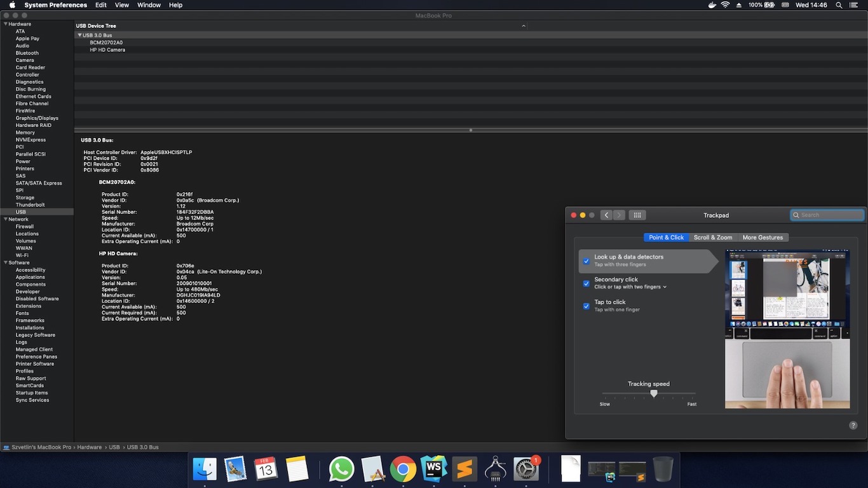Image resolution: width=868 pixels, height=488 pixels.
Task: Open the View menu
Action: coord(122,5)
